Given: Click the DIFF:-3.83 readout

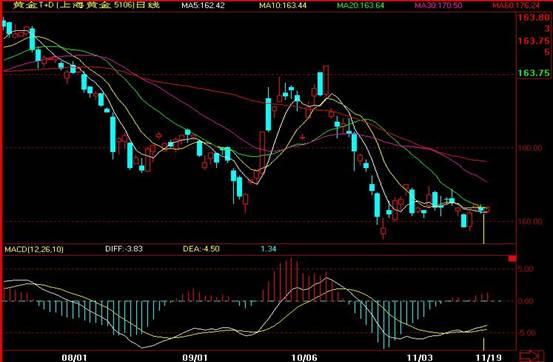Looking at the screenshot, I should coord(124,249).
